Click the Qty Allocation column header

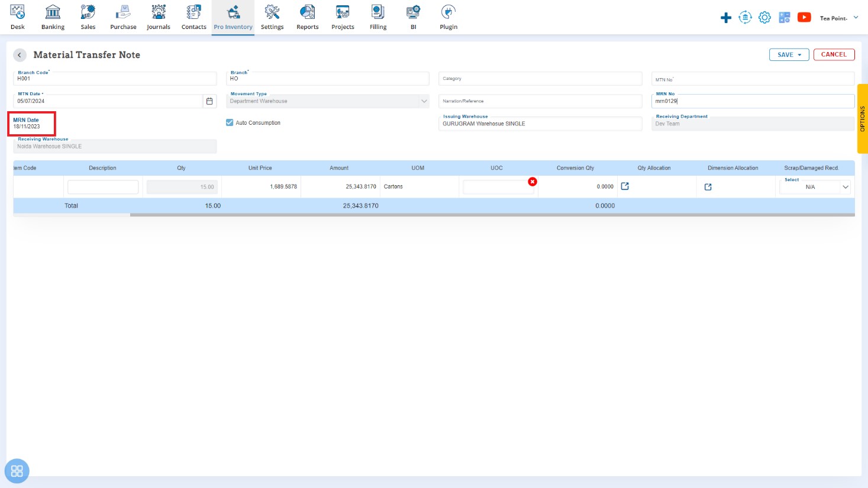coord(654,168)
